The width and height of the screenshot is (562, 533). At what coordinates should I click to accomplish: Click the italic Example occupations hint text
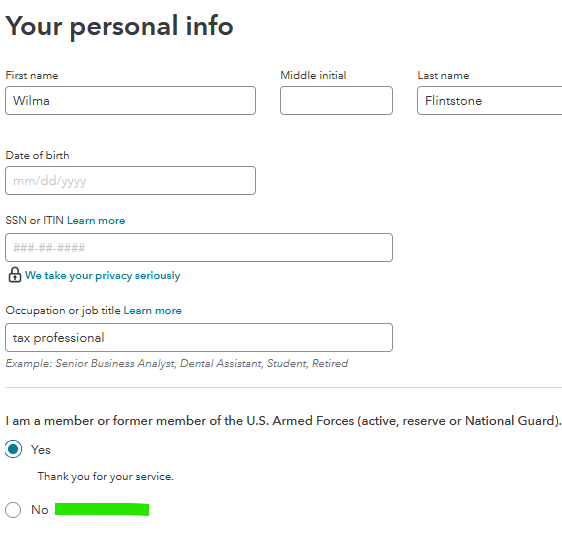[177, 363]
